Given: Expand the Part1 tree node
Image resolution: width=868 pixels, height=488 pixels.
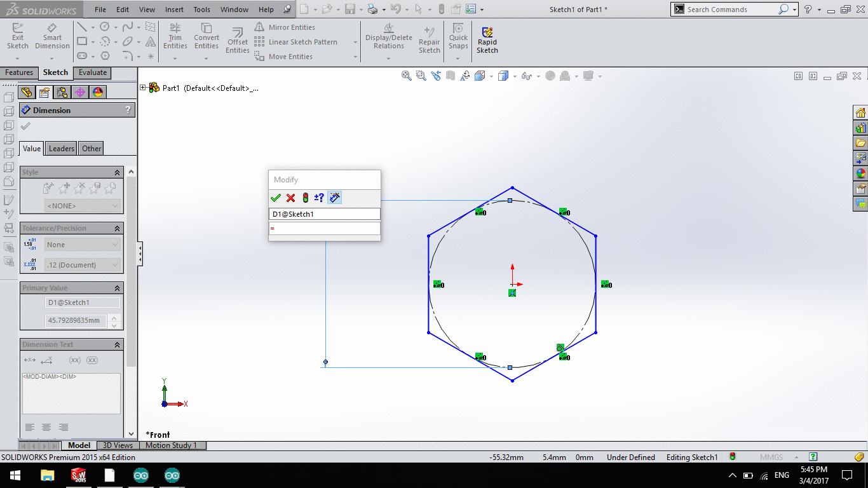Looking at the screenshot, I should (x=143, y=88).
